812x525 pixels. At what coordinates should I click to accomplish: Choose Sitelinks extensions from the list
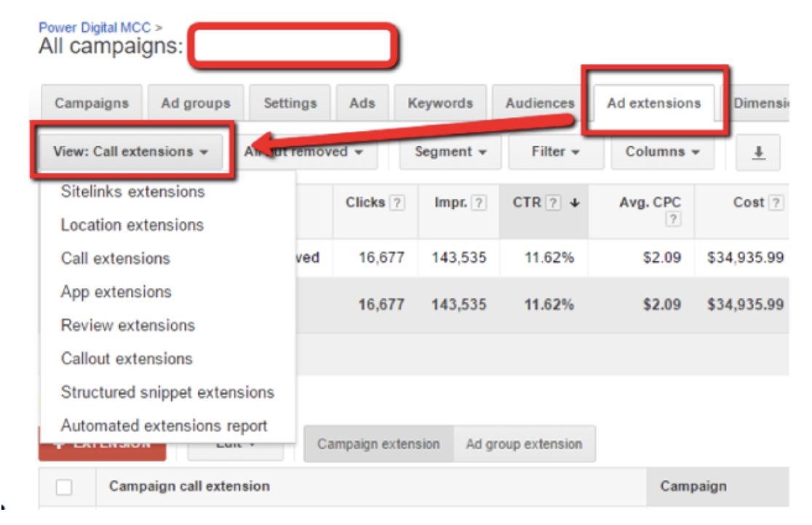point(132,192)
